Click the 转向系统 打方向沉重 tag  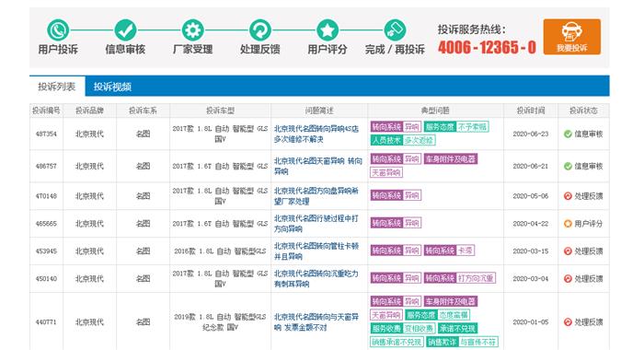pos(460,278)
